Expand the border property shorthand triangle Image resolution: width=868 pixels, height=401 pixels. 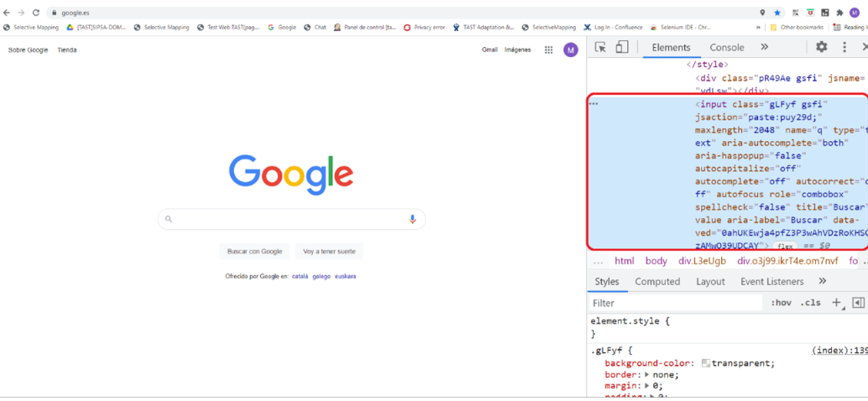click(646, 375)
